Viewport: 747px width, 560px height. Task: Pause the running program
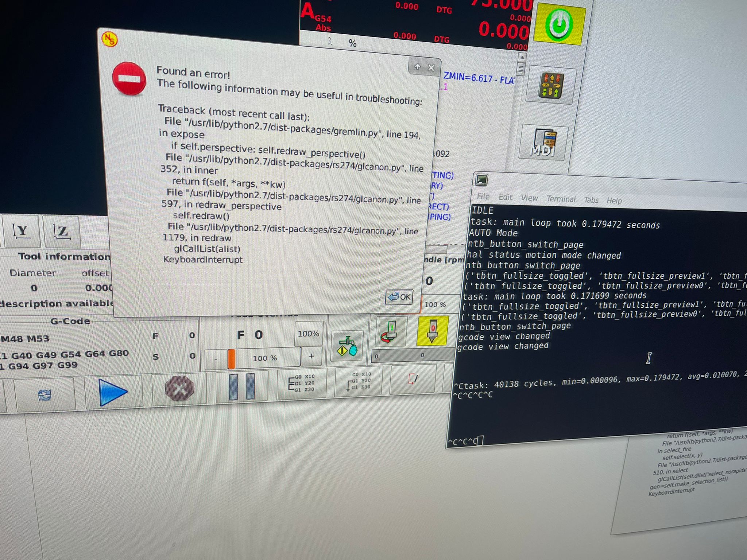241,386
